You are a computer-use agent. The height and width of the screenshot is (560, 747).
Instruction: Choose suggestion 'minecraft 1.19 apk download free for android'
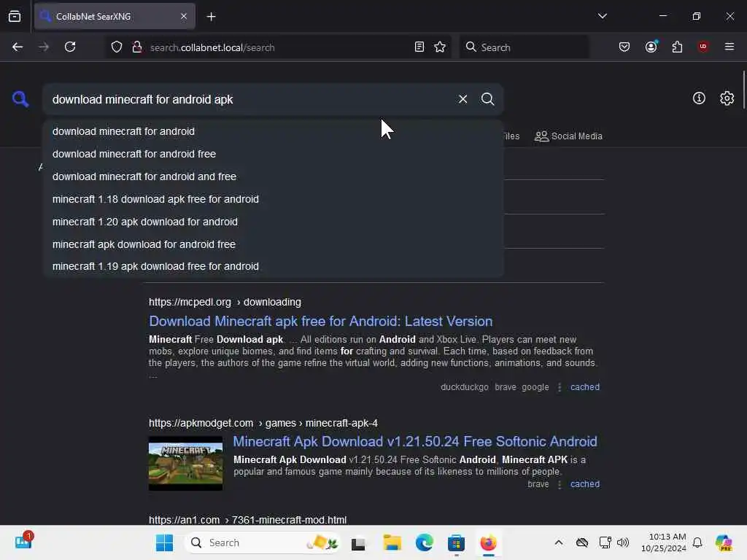[273, 266]
